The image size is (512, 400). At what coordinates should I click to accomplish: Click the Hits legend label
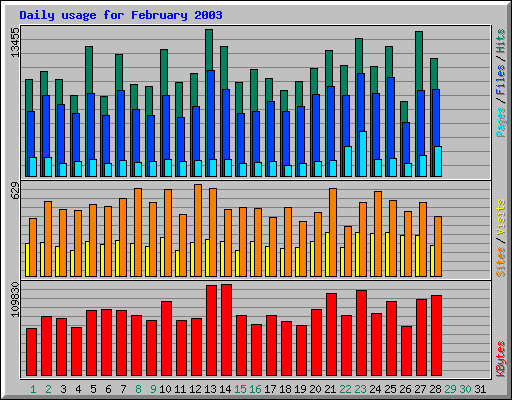[501, 41]
